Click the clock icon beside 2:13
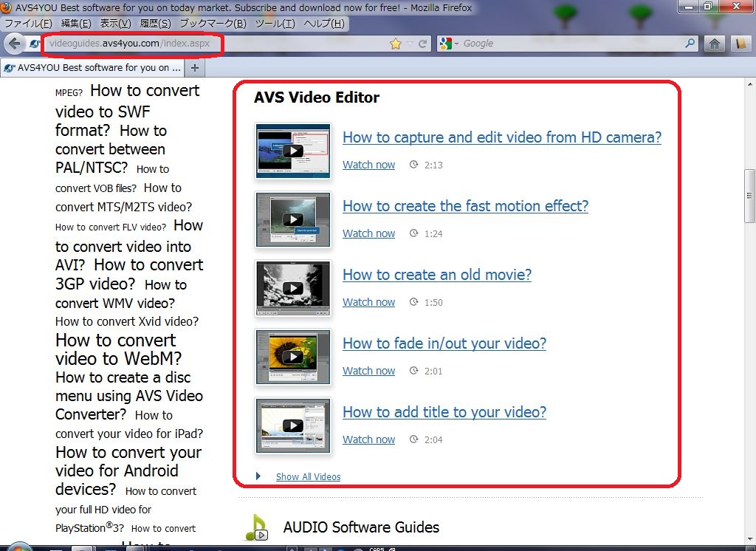This screenshot has height=551, width=756. (x=413, y=165)
